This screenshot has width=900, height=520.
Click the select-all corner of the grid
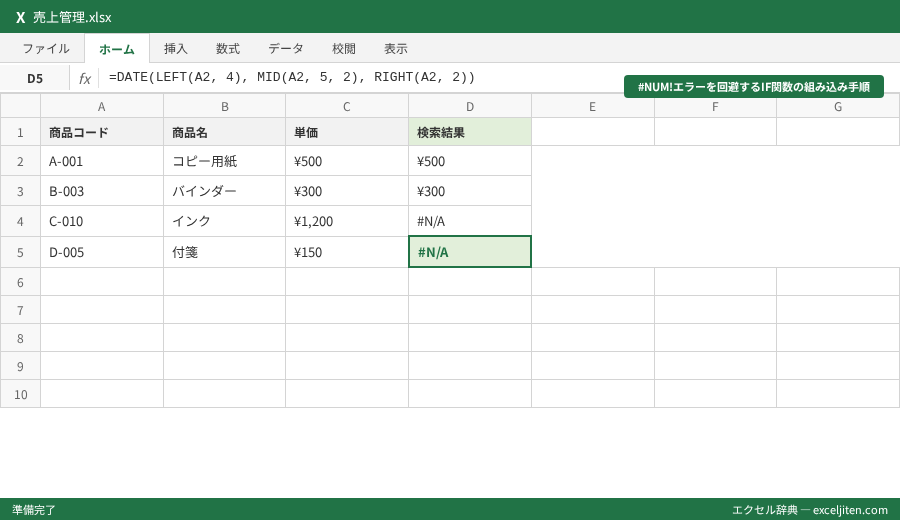pos(20,106)
